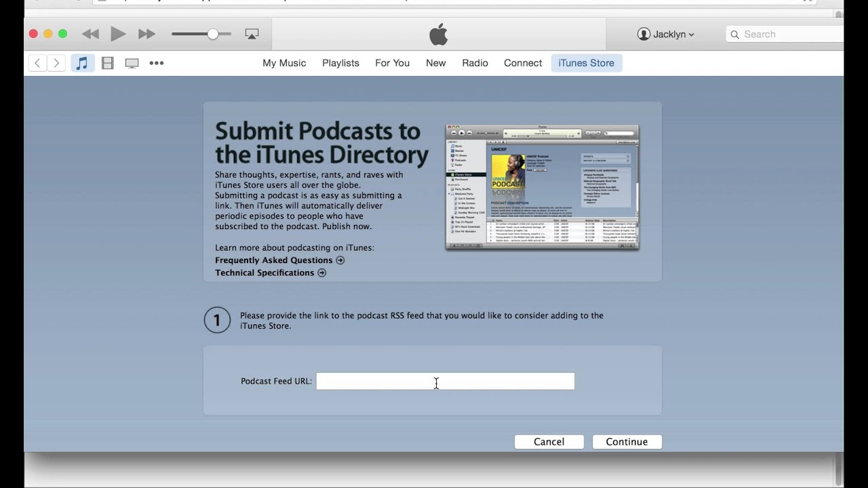868x488 pixels.
Task: Open the Connect tab
Action: point(523,63)
